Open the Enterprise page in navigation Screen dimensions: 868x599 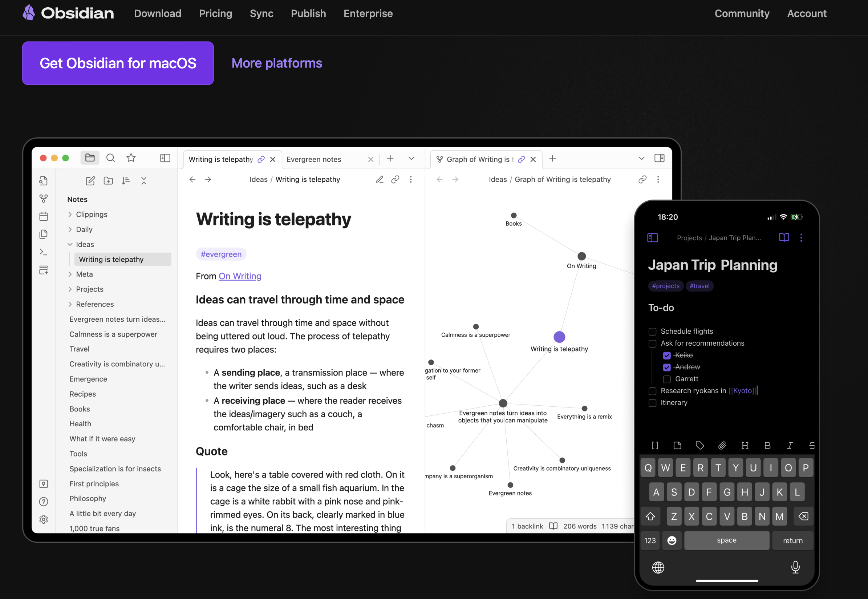pyautogui.click(x=368, y=13)
